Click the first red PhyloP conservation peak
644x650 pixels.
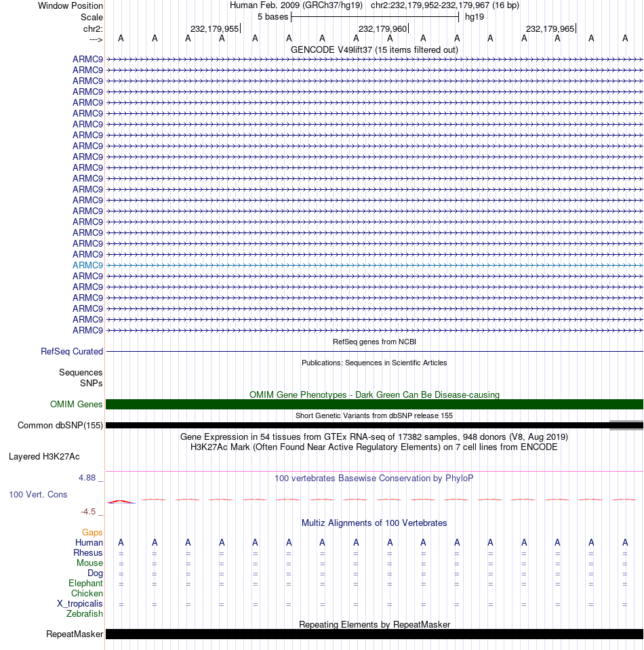coord(121,502)
